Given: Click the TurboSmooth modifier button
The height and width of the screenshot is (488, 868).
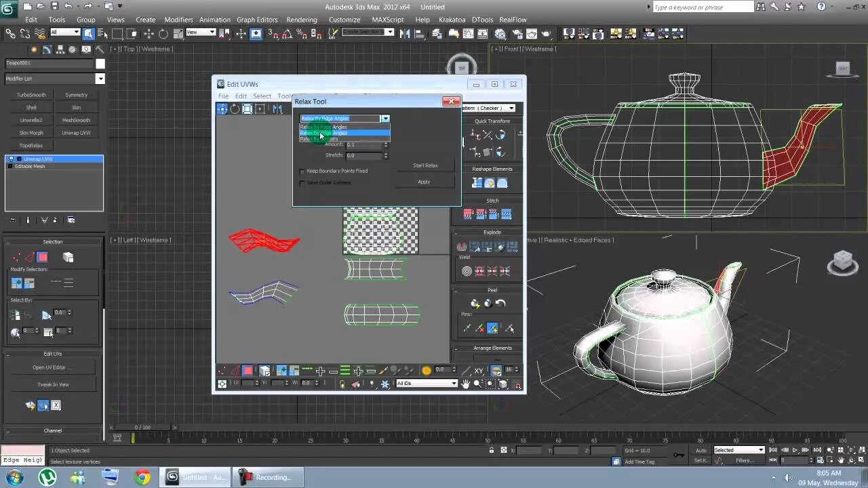Looking at the screenshot, I should tap(31, 95).
